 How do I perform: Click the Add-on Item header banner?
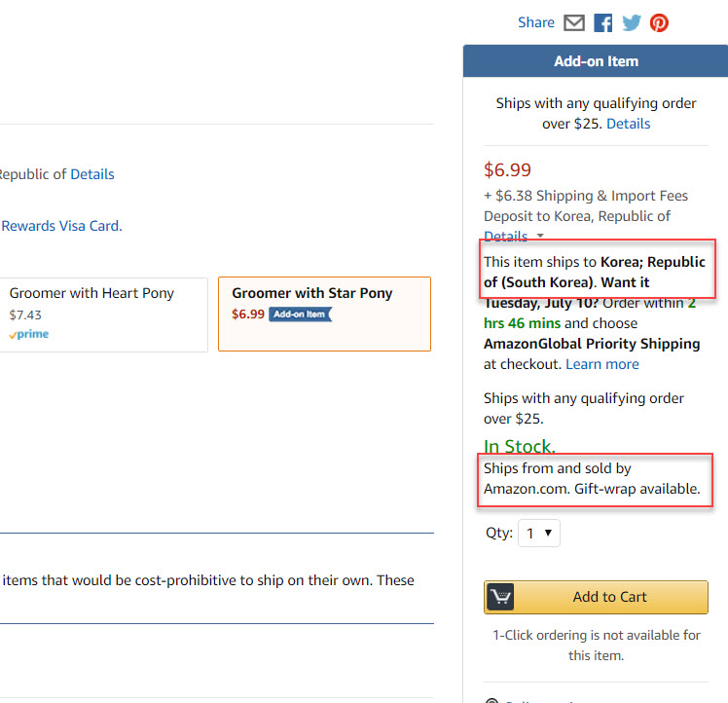tap(596, 61)
